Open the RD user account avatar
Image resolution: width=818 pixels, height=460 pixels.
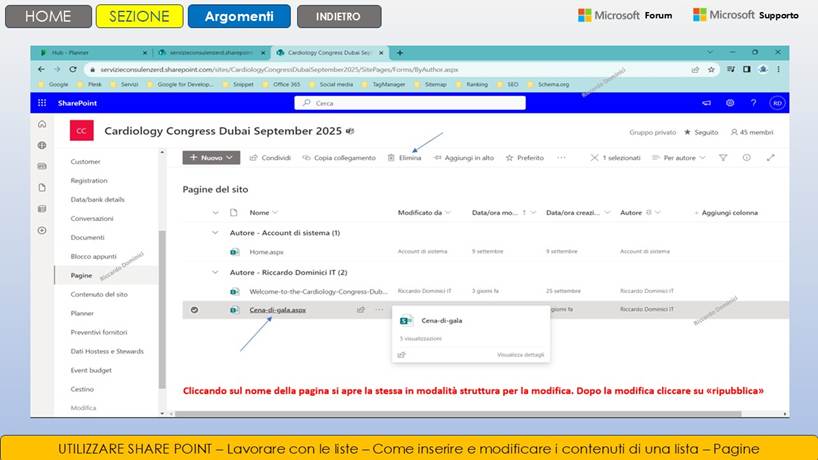pos(777,103)
